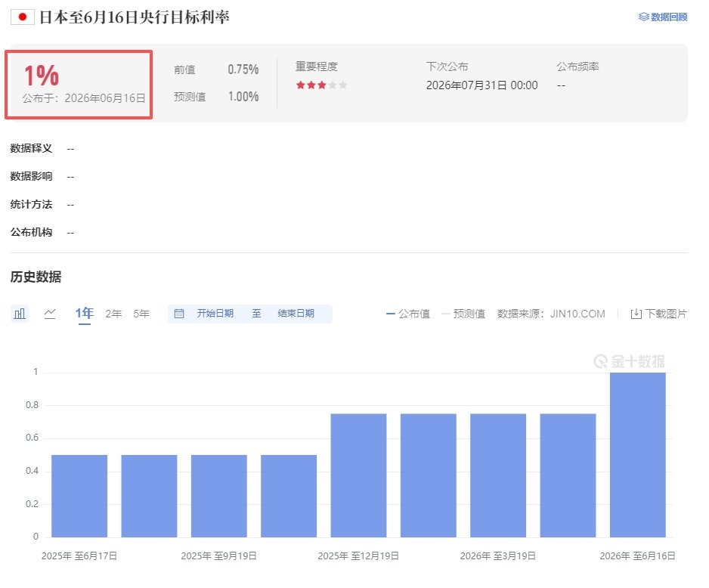Click the download image icon
Viewport: 709px width, 588px height.
[x=636, y=314]
